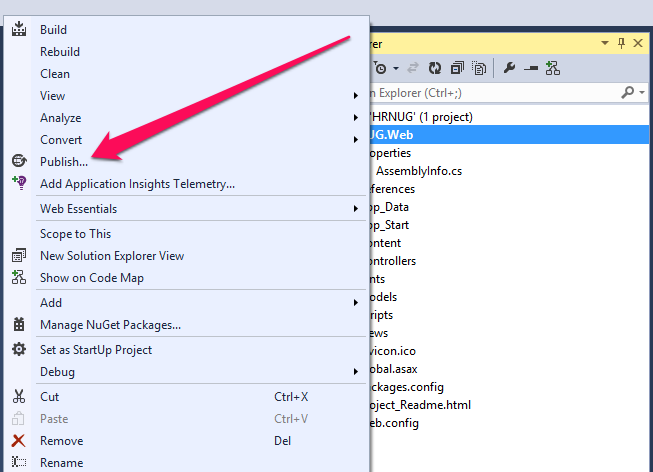653x472 pixels.
Task: Click the New Solution Explorer View icon
Action: pyautogui.click(x=19, y=255)
